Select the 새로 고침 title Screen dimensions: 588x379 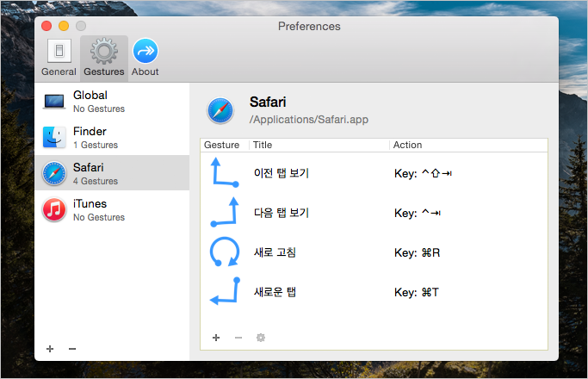[x=275, y=252]
